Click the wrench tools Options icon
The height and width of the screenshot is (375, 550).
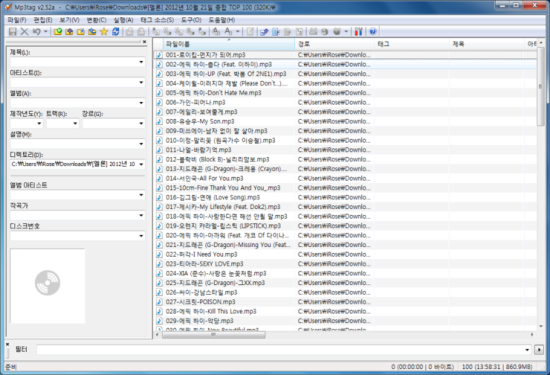[358, 32]
